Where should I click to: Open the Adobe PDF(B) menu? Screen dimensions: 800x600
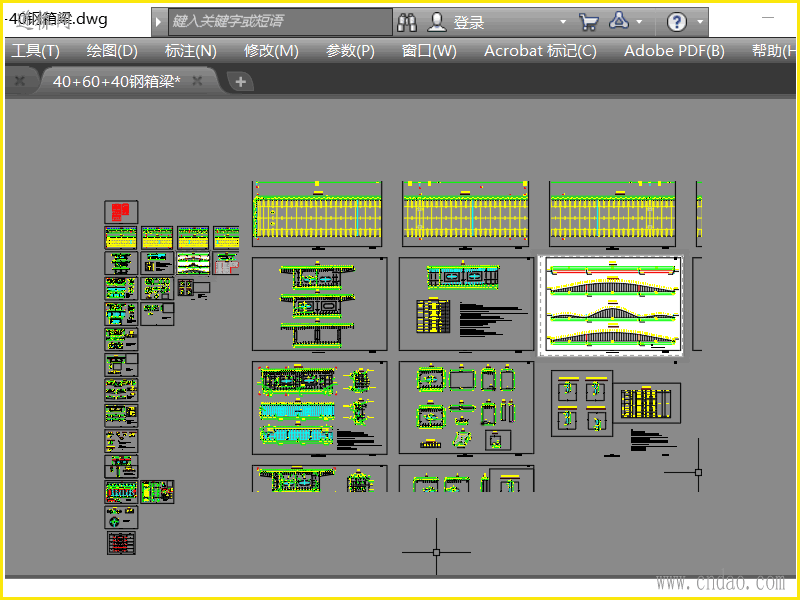coord(674,51)
